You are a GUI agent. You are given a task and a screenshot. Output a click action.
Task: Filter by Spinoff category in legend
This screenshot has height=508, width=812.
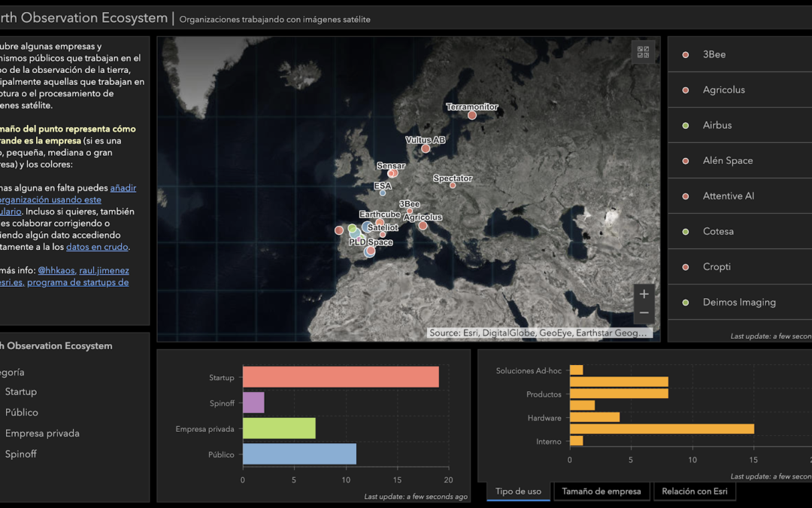[21, 454]
